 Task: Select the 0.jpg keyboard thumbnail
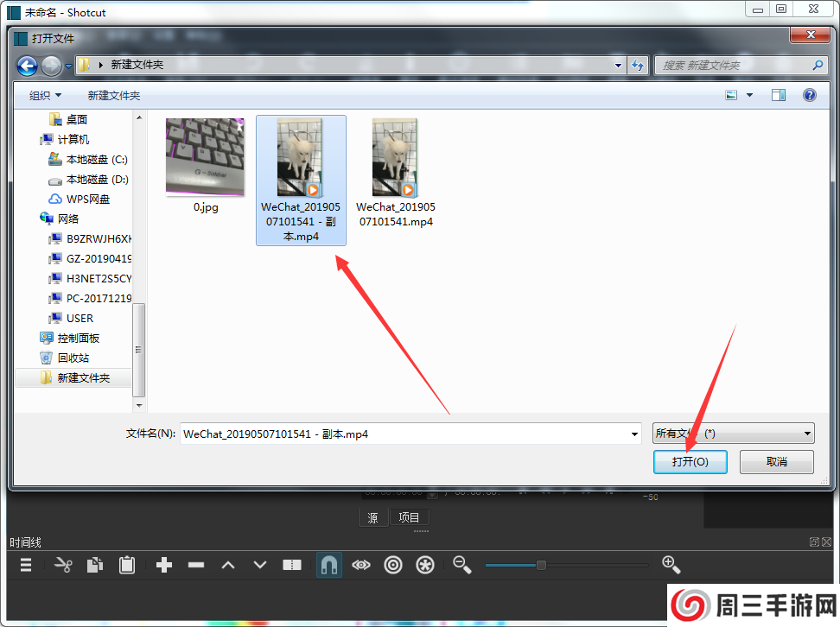[x=205, y=158]
